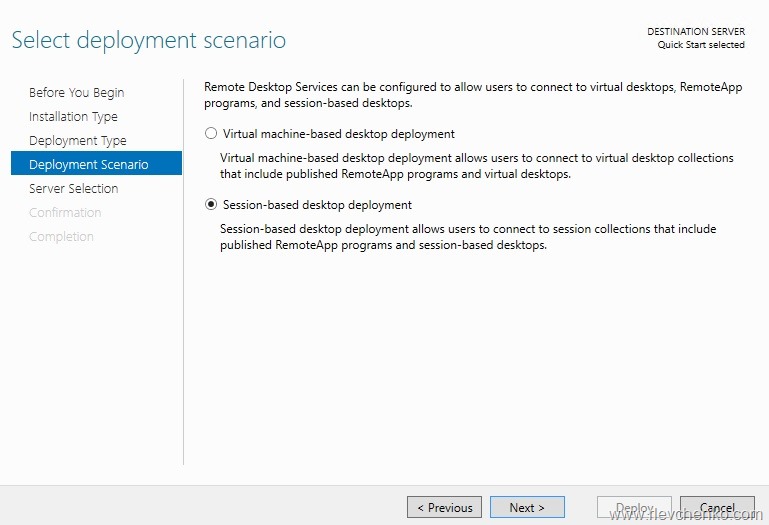769x525 pixels.
Task: Go to the Before You Begin step
Action: (x=77, y=93)
